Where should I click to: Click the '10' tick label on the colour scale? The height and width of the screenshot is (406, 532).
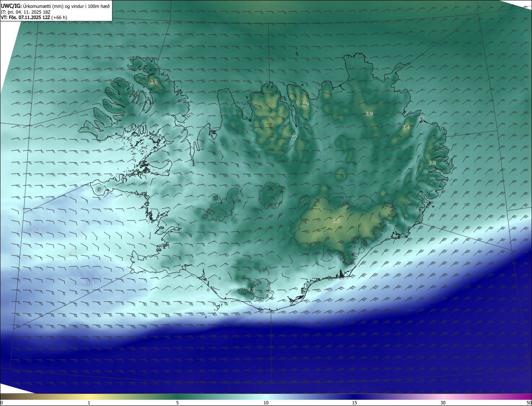(266, 403)
